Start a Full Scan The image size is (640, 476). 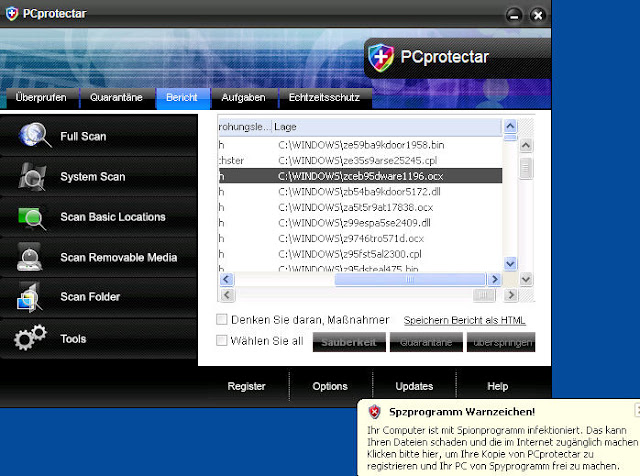[x=99, y=136]
